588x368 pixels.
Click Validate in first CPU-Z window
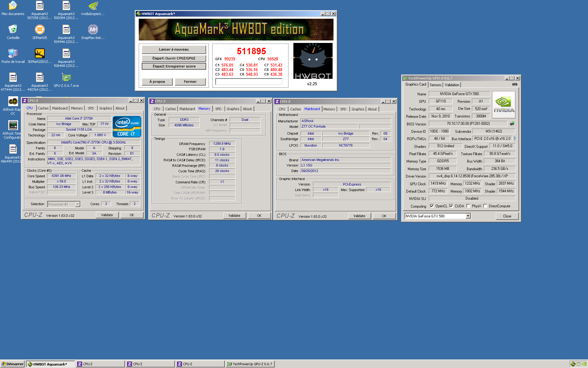[107, 215]
